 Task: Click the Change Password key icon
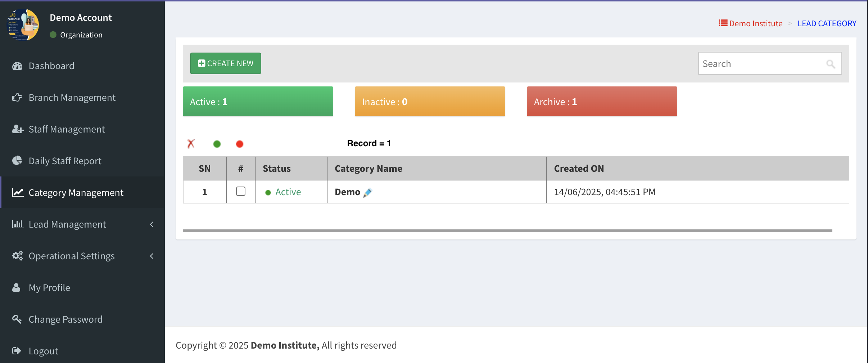coord(17,319)
